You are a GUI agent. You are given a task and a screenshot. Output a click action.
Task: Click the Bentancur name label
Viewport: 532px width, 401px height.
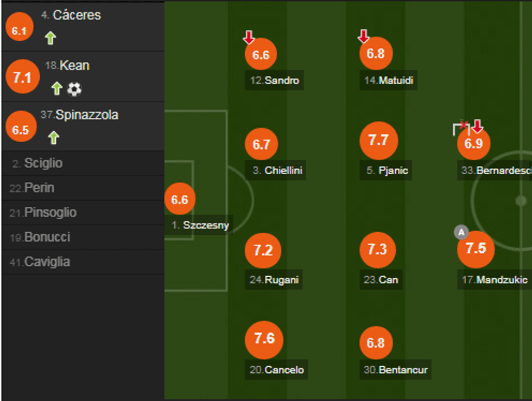click(396, 370)
